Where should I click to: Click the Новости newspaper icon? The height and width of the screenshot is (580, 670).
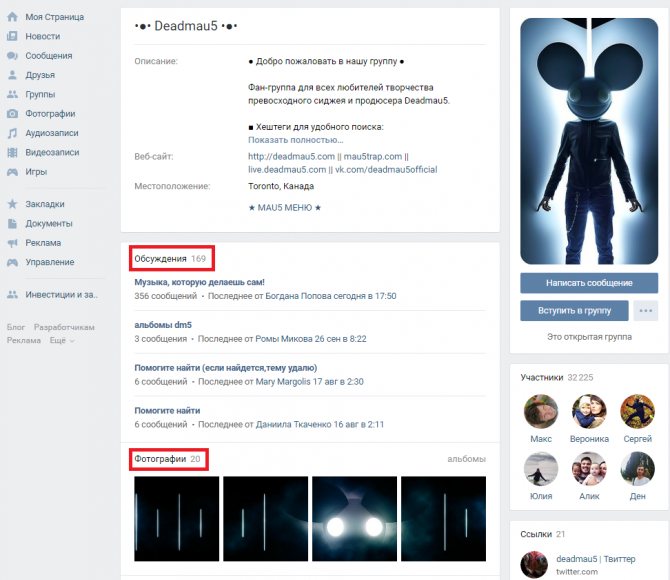pyautogui.click(x=12, y=36)
